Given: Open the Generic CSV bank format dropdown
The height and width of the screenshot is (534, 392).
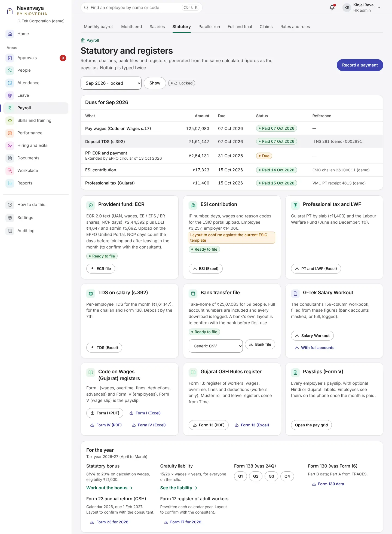Looking at the screenshot, I should click(x=216, y=346).
